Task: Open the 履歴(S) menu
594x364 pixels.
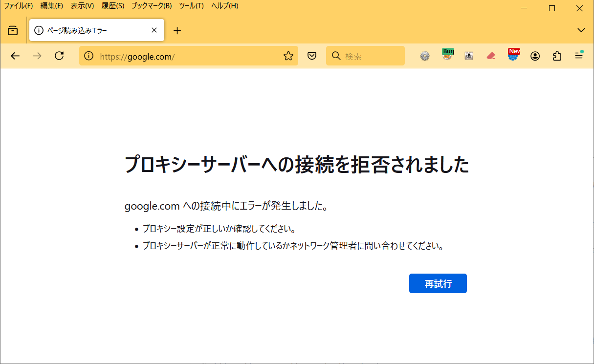Action: (113, 6)
